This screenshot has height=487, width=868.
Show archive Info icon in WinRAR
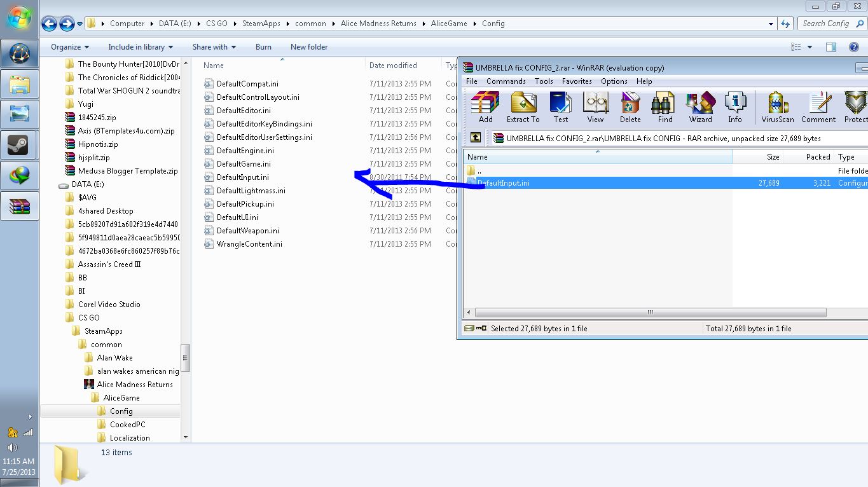[x=735, y=107]
